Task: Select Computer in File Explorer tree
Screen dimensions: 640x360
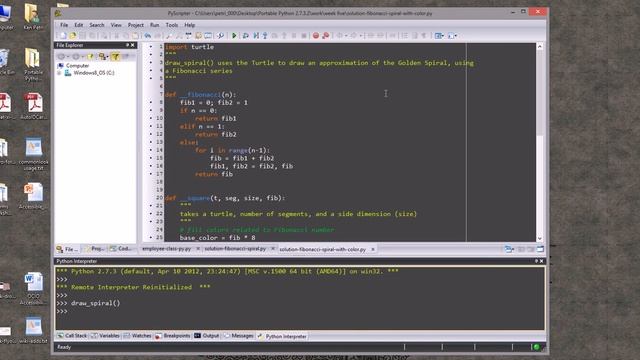Action: 77,65
